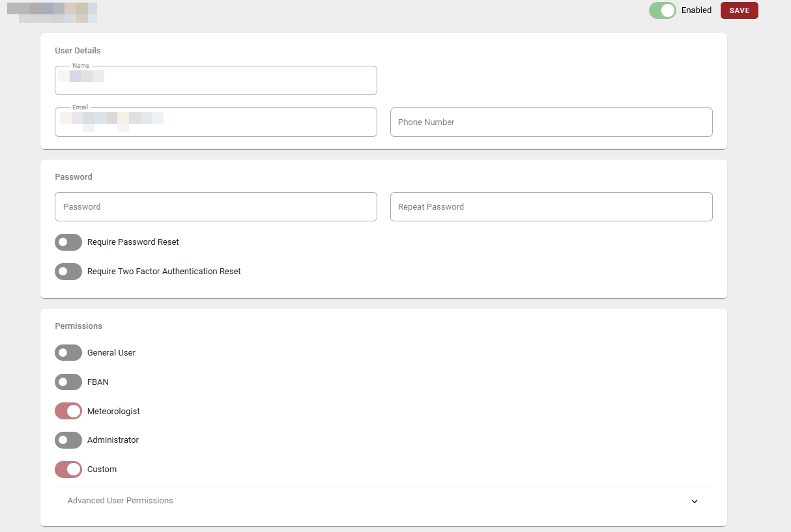The height and width of the screenshot is (532, 791).
Task: Turn on the Require Password Reset switch
Action: 68,242
